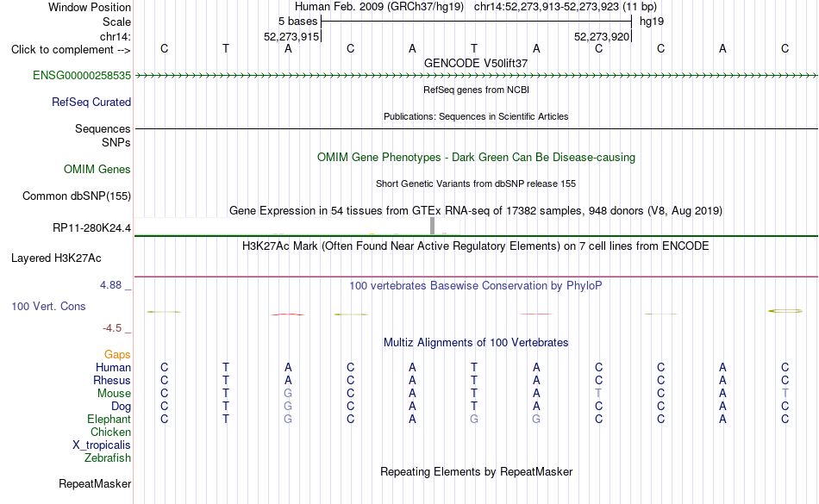Select the OMIM Genes track label
Screen dimensions: 819x504
click(x=97, y=170)
